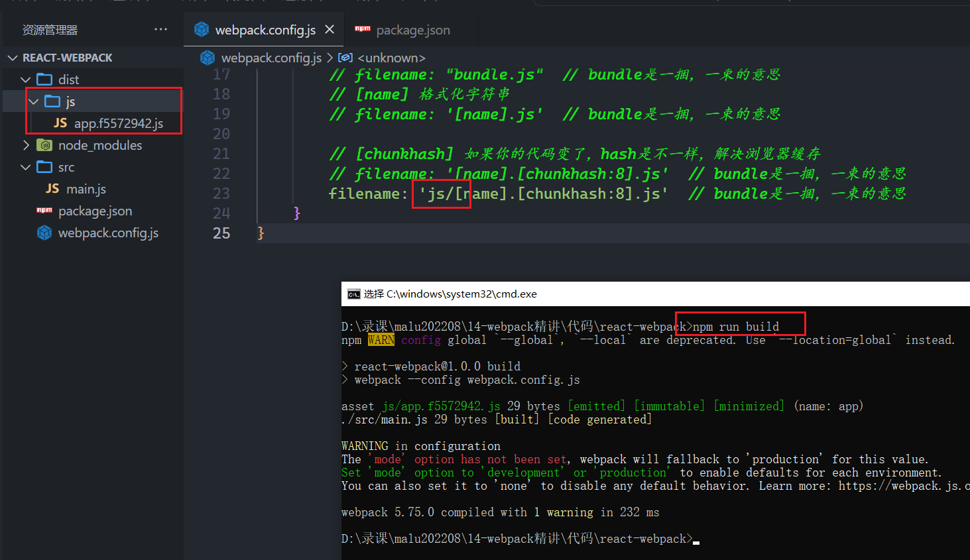Collapse the REACT-WEBPACK root section
The height and width of the screenshot is (560, 970).
pyautogui.click(x=12, y=58)
